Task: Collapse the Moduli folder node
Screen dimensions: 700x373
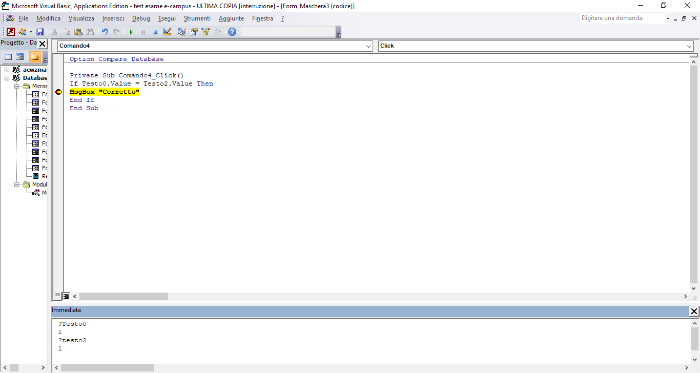Action: point(16,184)
